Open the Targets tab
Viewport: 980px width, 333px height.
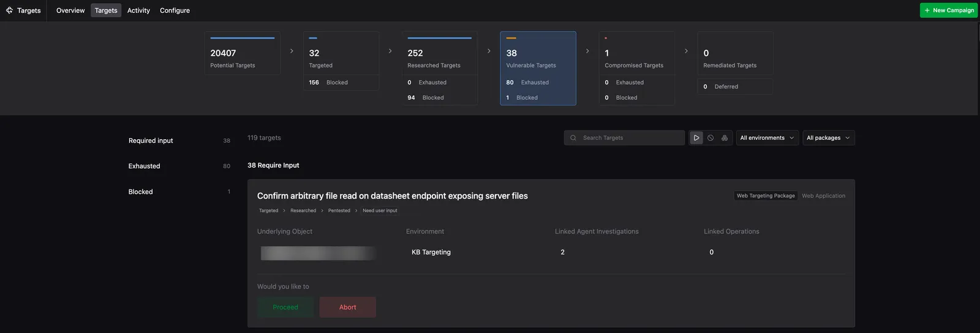coord(106,10)
